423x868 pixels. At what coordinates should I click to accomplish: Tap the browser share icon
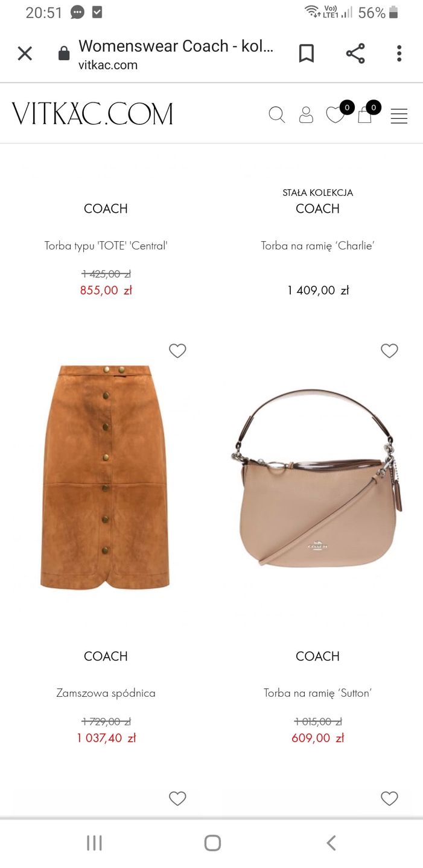[355, 54]
